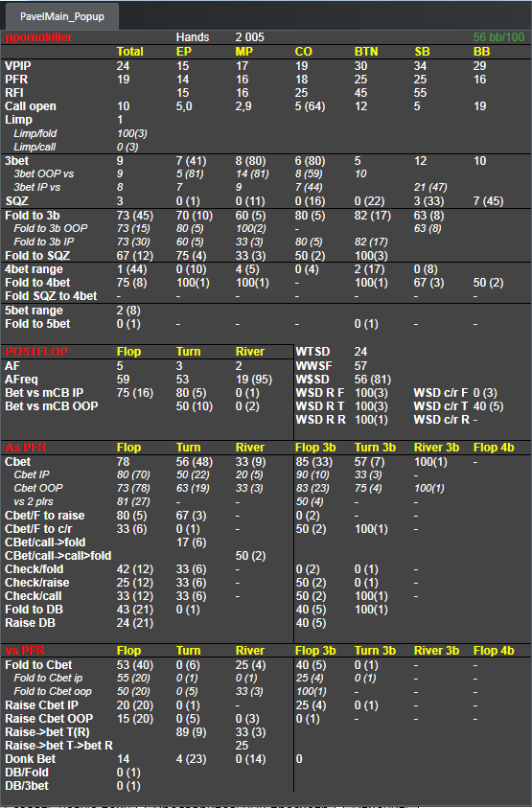Screen dimensions: 532x808
Task: Click 3bet IP vs SB value 21 (47)
Action: 430,187
